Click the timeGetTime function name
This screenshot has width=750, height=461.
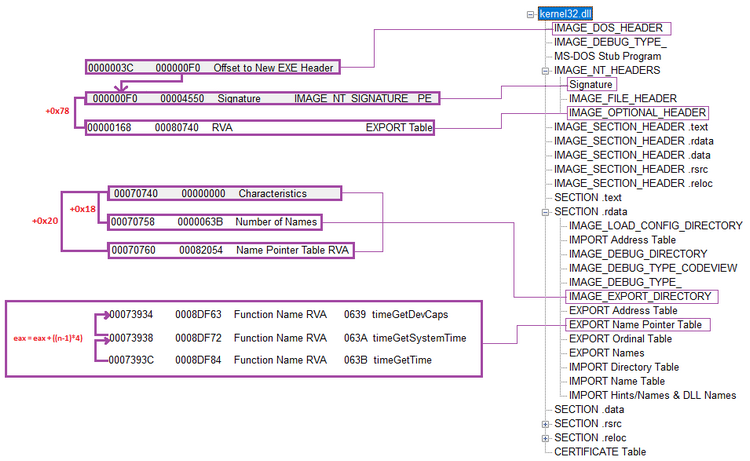(402, 360)
